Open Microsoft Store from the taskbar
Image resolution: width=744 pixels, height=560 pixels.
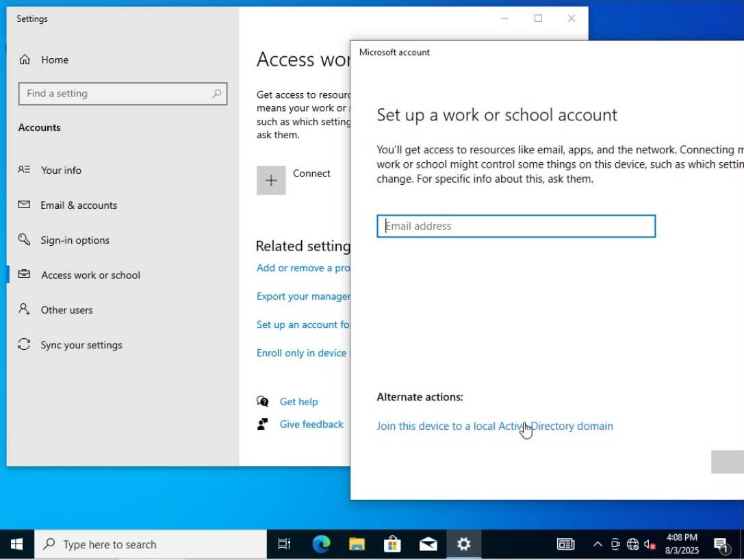(392, 544)
